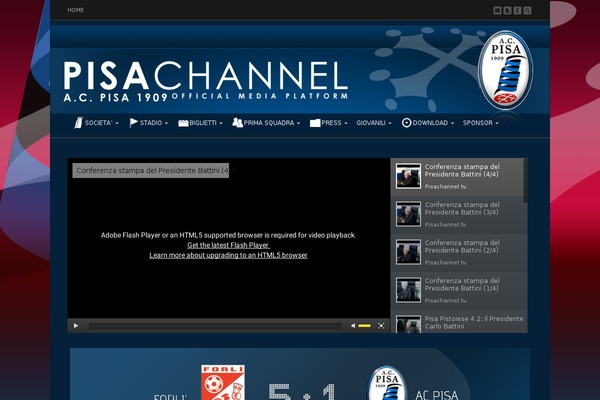Expand the PRESS dropdown arrow
This screenshot has height=400, width=600.
pyautogui.click(x=346, y=123)
